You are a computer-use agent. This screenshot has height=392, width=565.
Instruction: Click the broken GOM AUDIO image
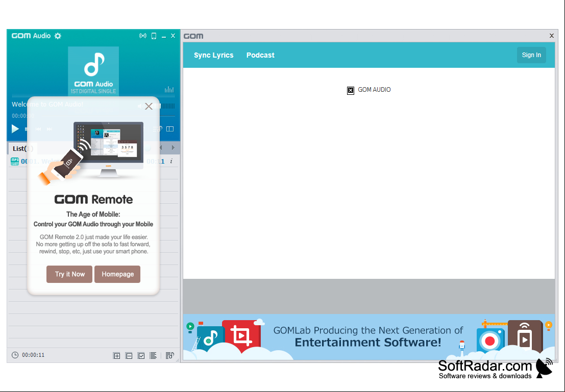pyautogui.click(x=350, y=90)
